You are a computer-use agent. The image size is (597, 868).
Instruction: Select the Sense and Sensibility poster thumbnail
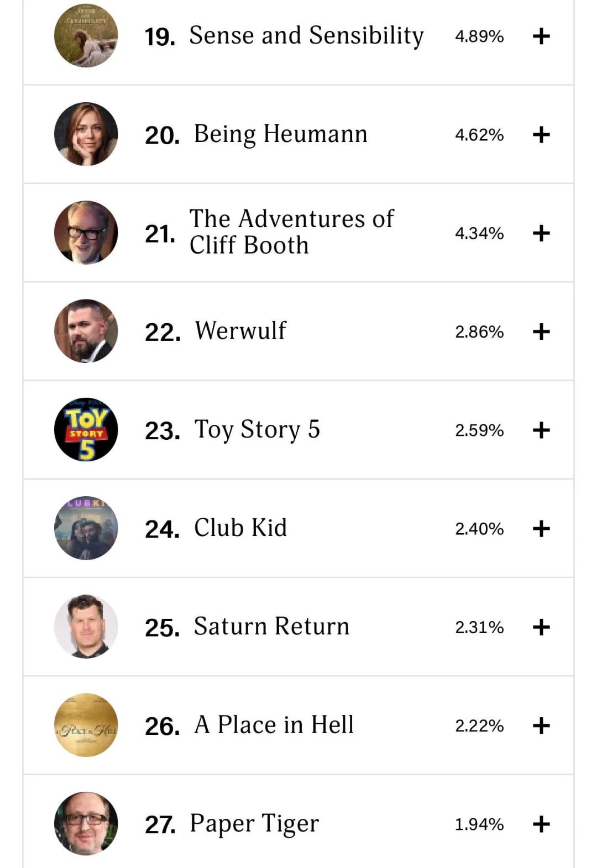click(86, 35)
